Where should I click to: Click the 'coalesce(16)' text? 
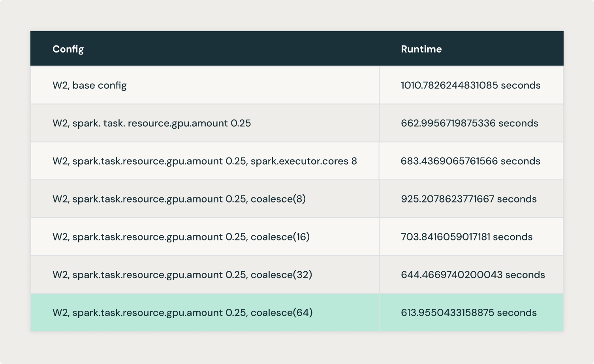pyautogui.click(x=280, y=237)
